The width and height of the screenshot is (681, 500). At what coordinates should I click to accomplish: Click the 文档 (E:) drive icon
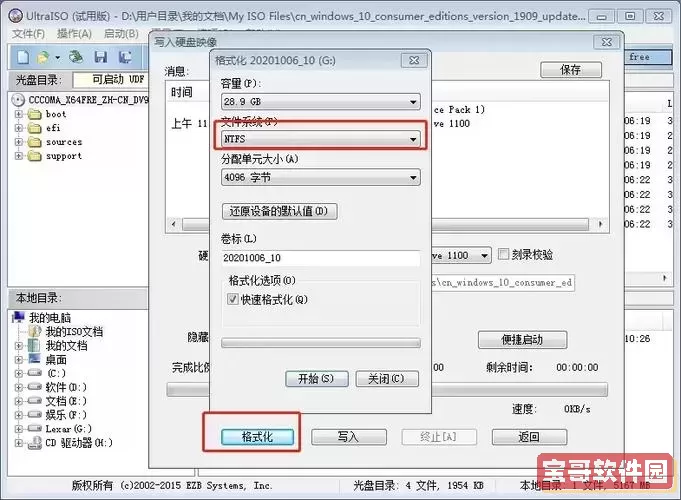click(x=34, y=401)
